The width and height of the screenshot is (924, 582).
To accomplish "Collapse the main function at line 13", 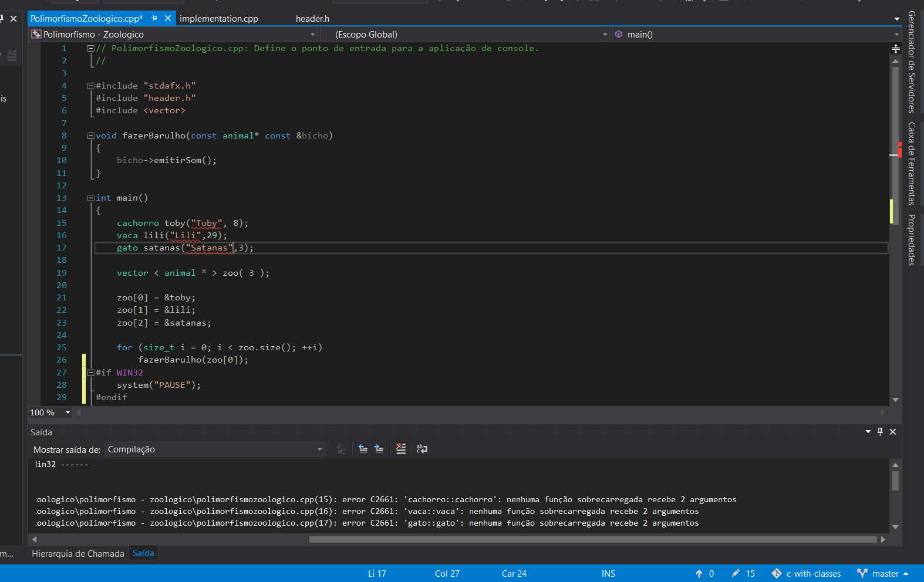I will click(91, 198).
